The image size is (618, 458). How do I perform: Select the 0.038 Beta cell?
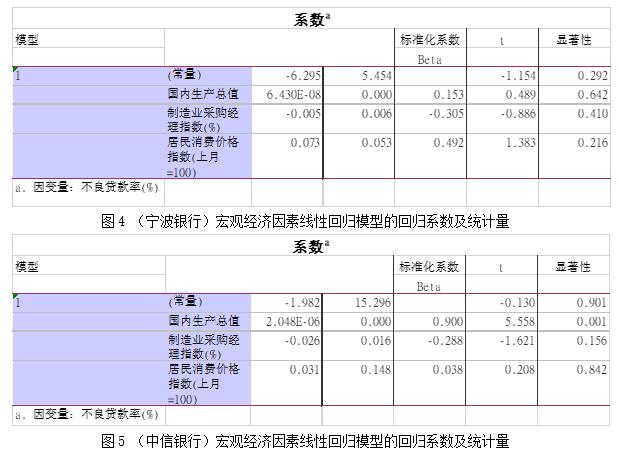(429, 383)
